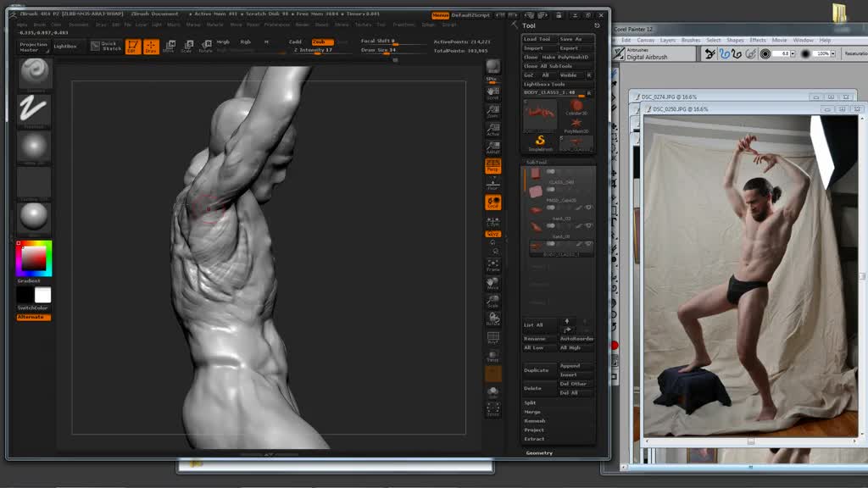868x488 pixels.
Task: Expand the Extract subtool section
Action: pyautogui.click(x=534, y=439)
